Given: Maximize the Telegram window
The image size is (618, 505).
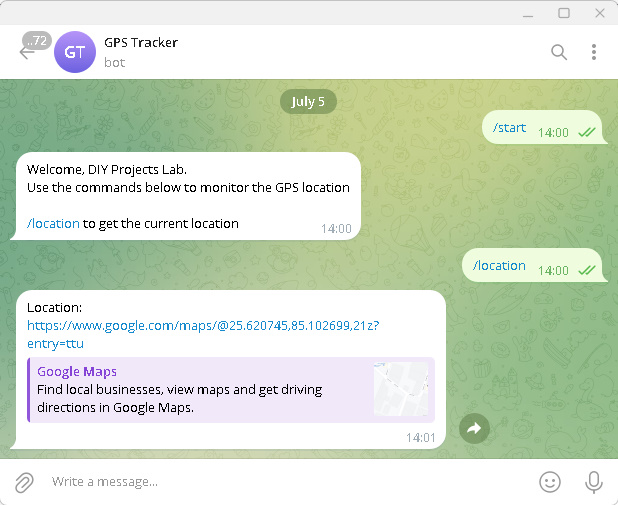Looking at the screenshot, I should 564,13.
